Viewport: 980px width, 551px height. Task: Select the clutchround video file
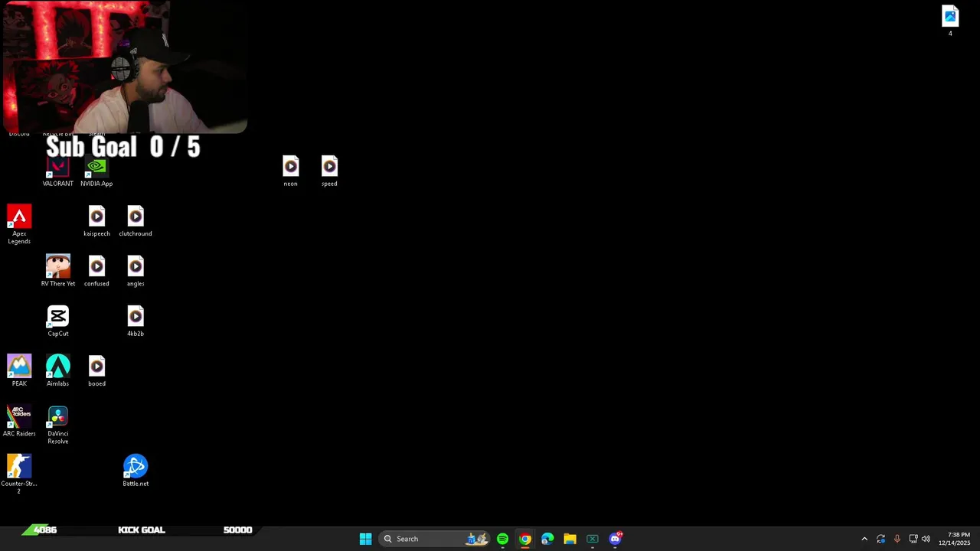(136, 221)
